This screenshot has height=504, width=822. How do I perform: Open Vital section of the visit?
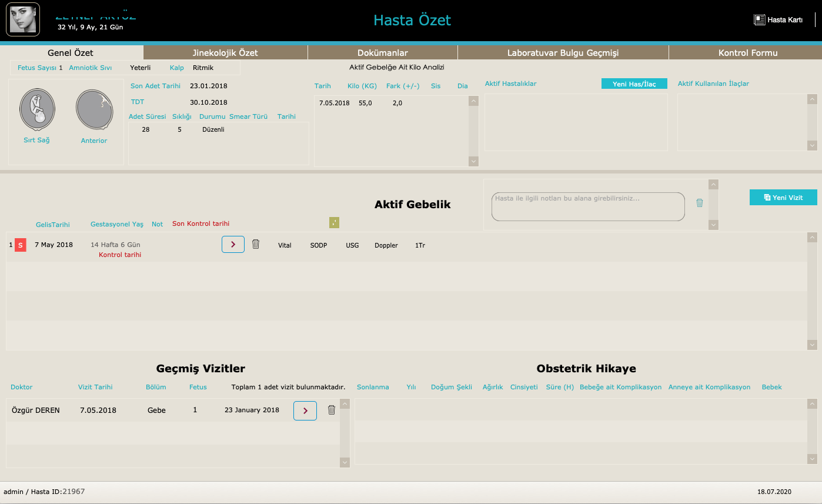click(285, 245)
